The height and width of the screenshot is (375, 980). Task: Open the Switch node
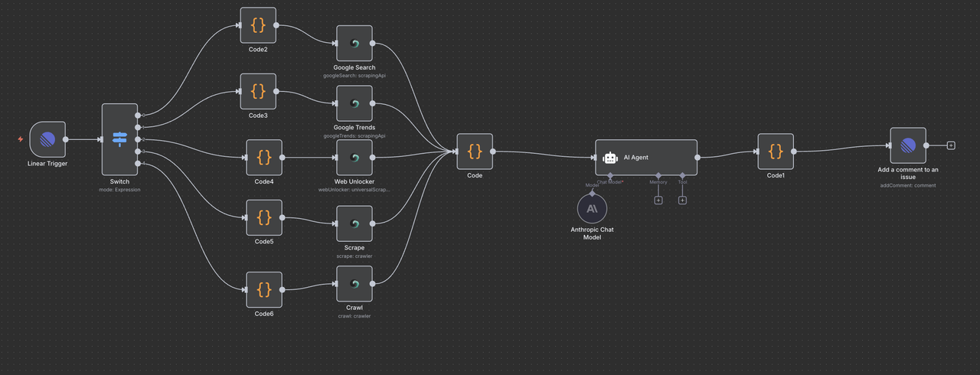119,139
